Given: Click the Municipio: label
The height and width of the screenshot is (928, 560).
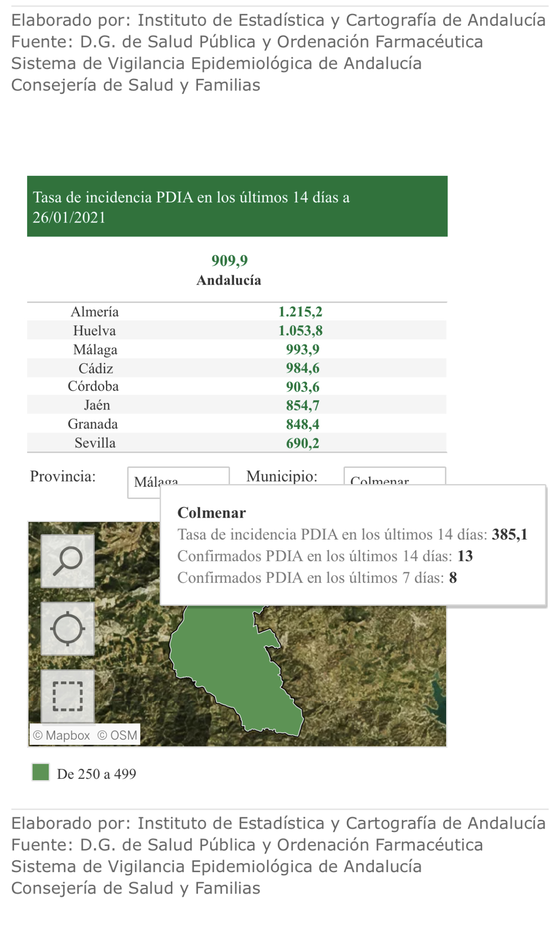Looking at the screenshot, I should 282,476.
